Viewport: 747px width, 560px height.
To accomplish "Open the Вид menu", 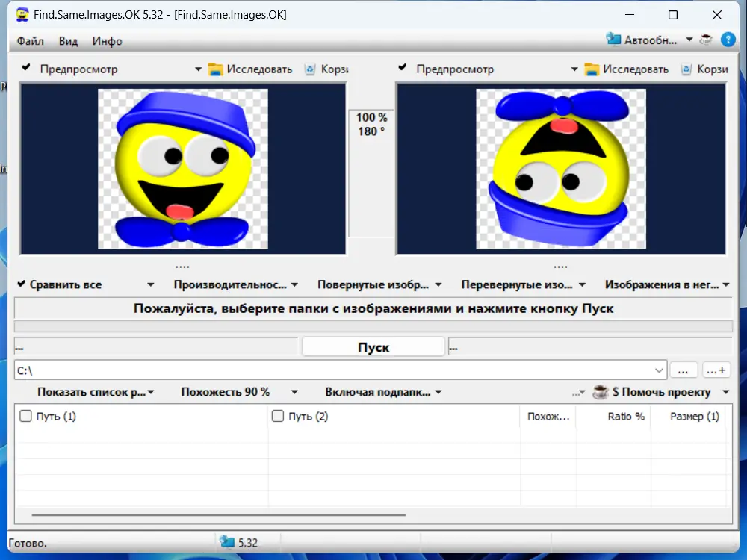I will point(68,41).
